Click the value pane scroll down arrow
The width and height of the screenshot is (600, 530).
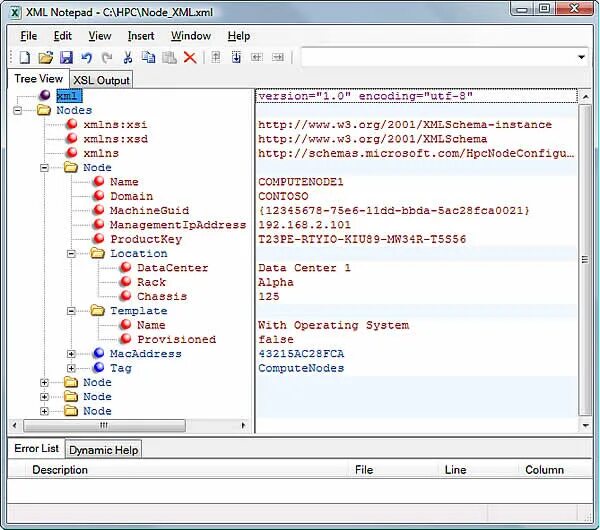pos(585,425)
